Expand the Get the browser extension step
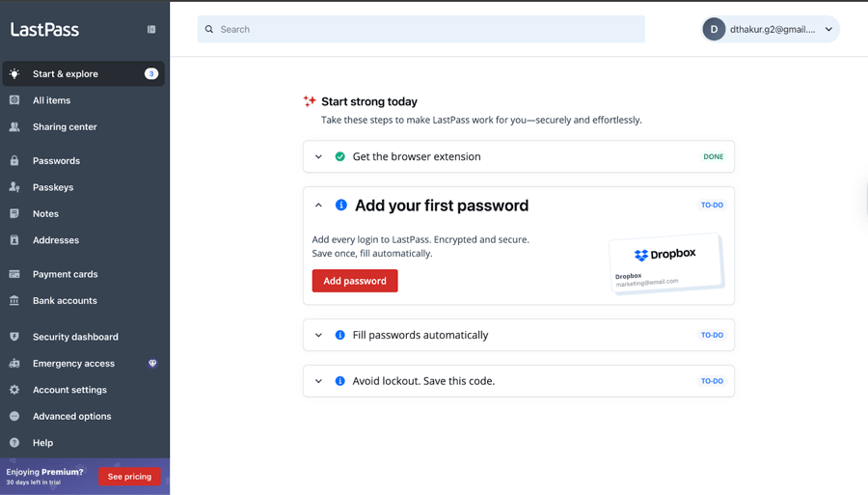This screenshot has height=495, width=868. pos(318,156)
